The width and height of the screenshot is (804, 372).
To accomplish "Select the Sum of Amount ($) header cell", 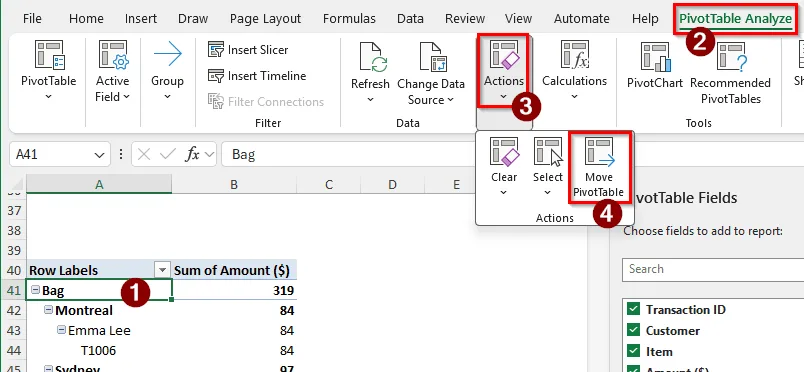I will click(234, 270).
